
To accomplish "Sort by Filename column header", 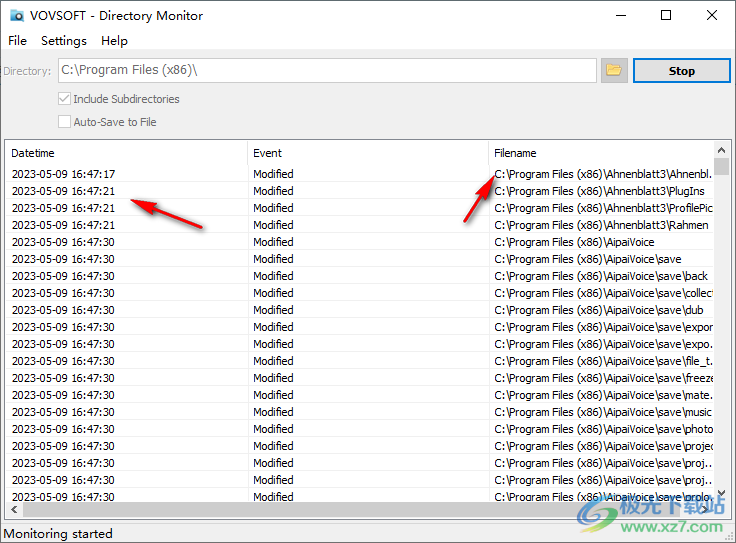I will (601, 153).
